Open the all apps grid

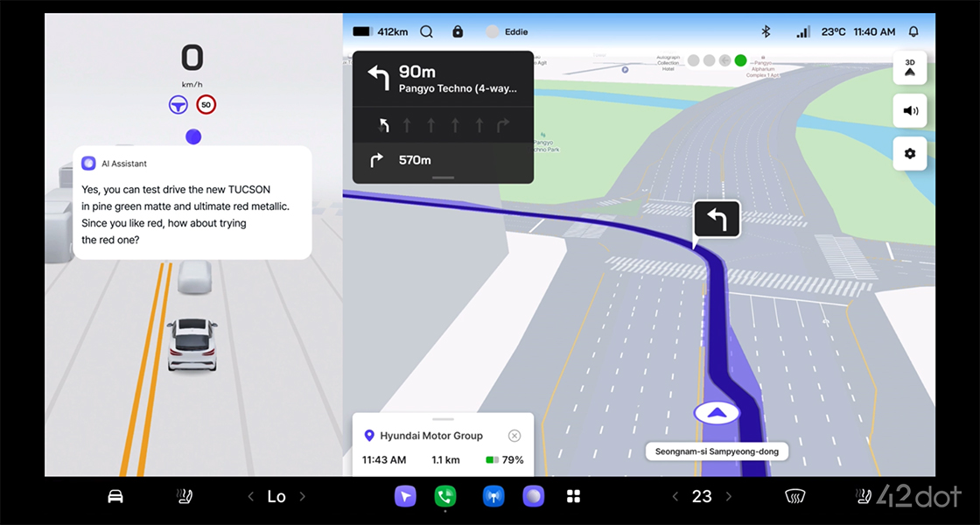point(573,496)
